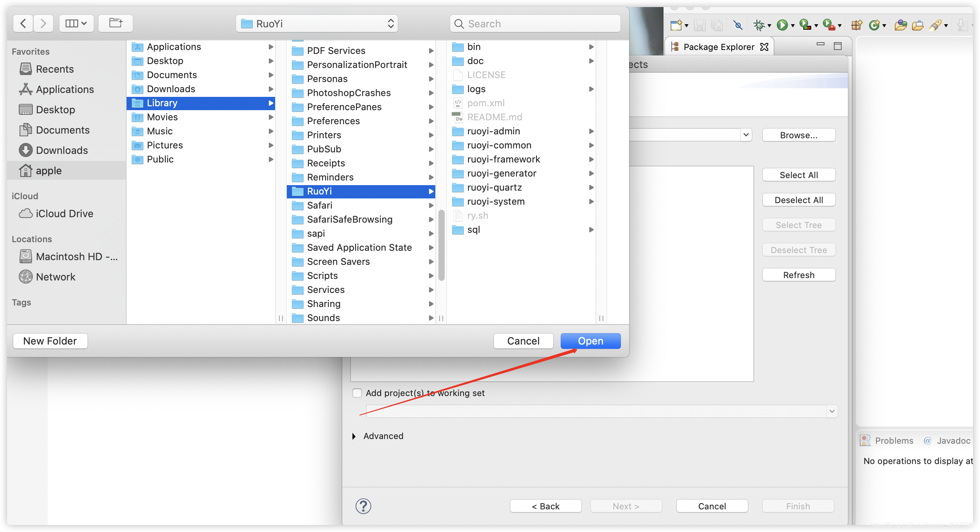Expand the ruoyi-admin folder
Image resolution: width=980 pixels, height=532 pixels.
(590, 131)
